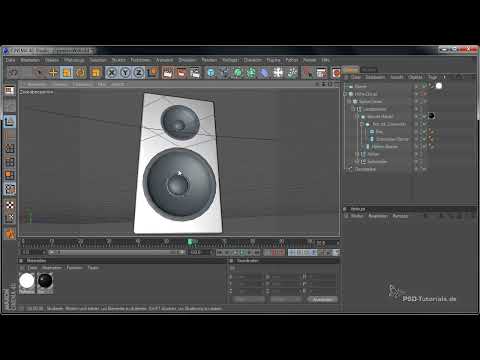This screenshot has width=480, height=360.
Task: Click the topmost icon in the left mode palette
Action: point(10,90)
